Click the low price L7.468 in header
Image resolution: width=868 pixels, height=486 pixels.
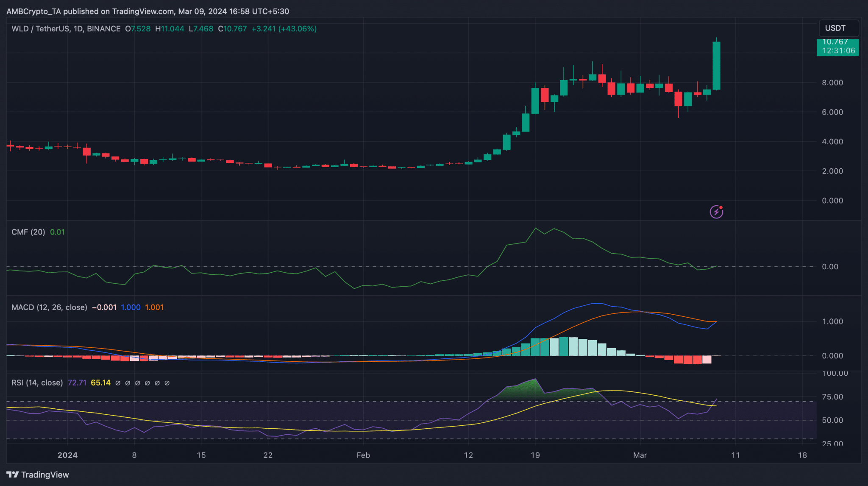201,29
